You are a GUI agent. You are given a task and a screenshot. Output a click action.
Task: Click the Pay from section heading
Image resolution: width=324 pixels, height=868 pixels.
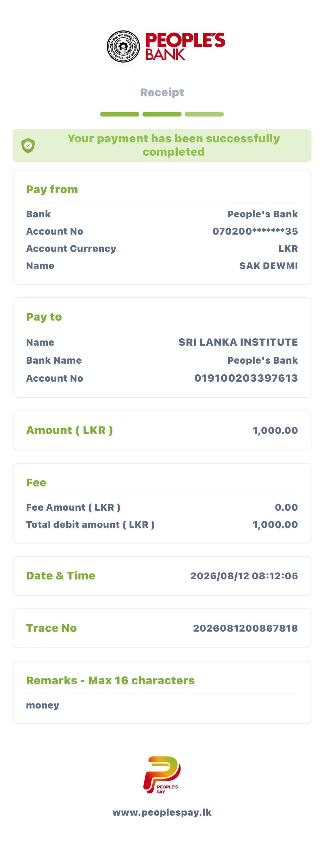tap(52, 189)
